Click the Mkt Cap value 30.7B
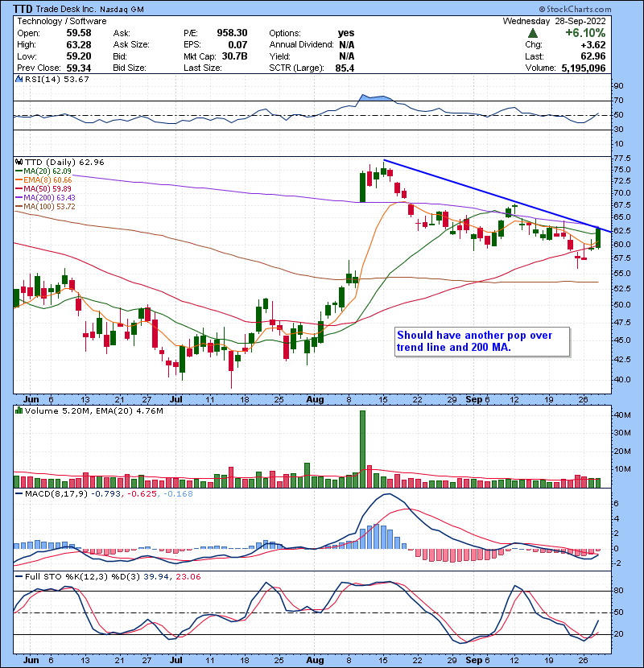The width and height of the screenshot is (644, 668). 234,56
